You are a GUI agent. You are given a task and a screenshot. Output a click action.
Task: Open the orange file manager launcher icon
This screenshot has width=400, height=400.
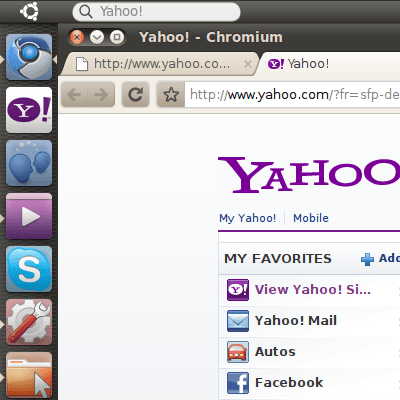coord(29,375)
